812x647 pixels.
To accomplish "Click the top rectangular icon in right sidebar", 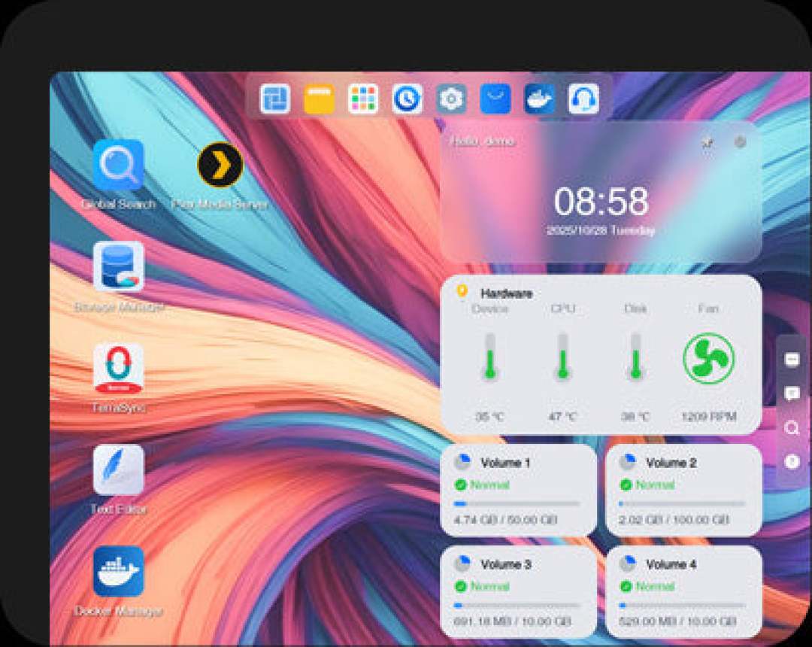I will 792,360.
